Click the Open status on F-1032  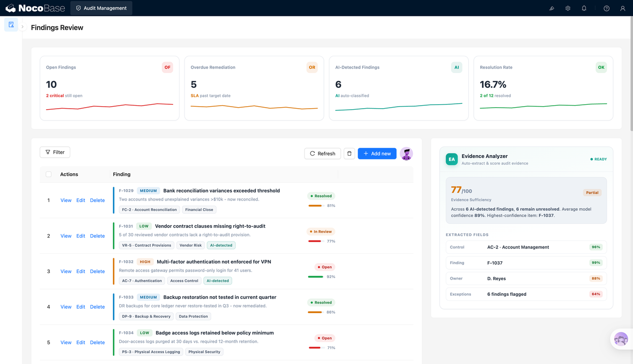324,267
